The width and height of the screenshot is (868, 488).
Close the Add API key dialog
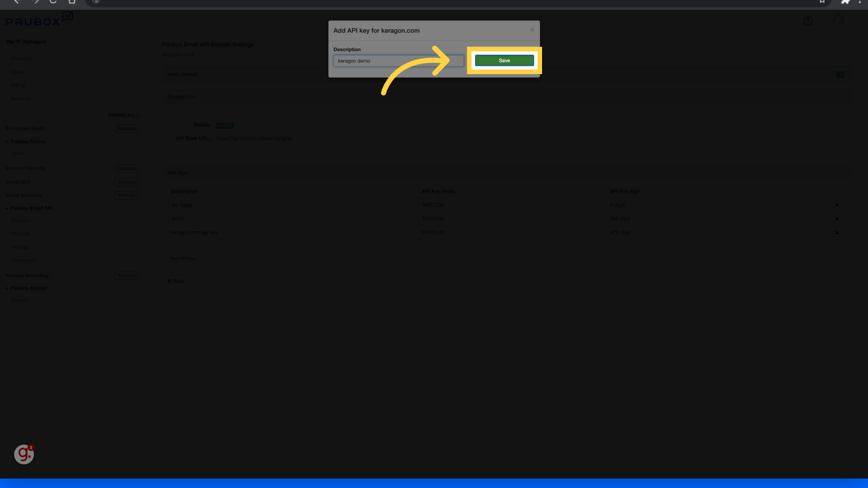click(x=532, y=30)
